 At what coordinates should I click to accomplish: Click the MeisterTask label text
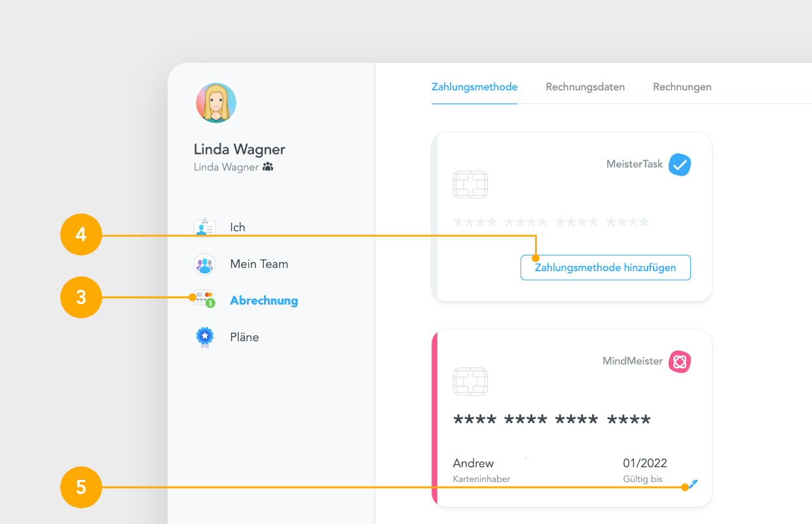[x=635, y=164]
